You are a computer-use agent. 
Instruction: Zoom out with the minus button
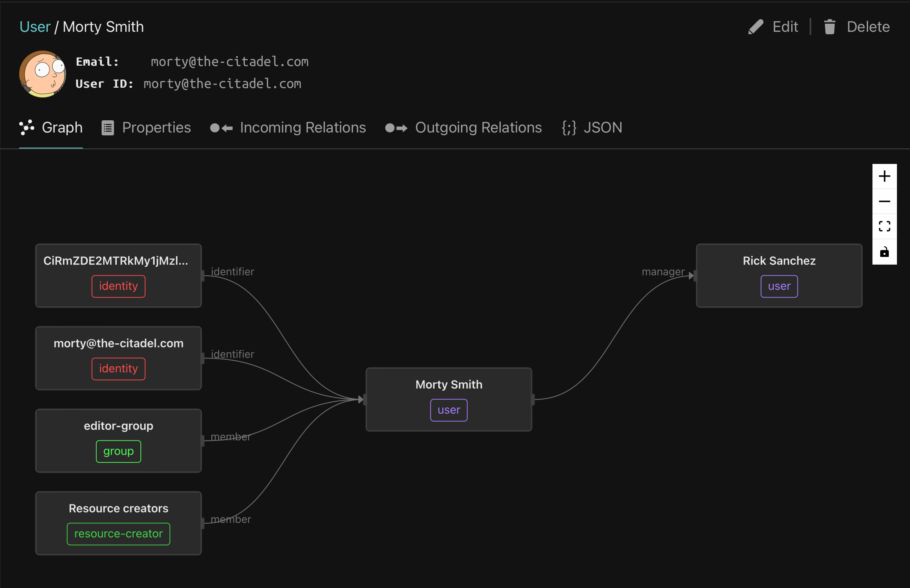tap(884, 201)
